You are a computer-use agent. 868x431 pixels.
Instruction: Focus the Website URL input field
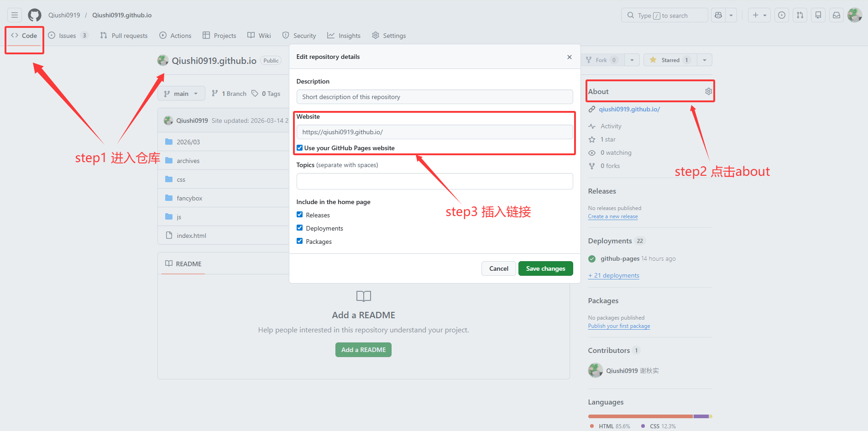435,132
